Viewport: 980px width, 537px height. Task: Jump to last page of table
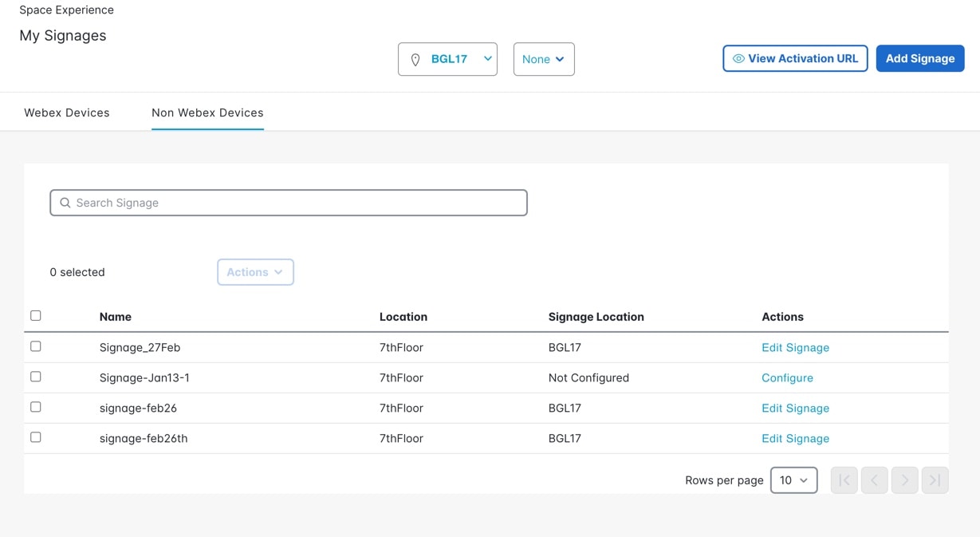point(935,480)
